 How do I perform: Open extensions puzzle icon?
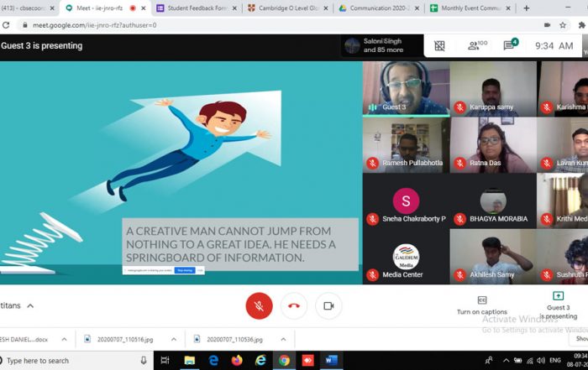click(x=581, y=25)
